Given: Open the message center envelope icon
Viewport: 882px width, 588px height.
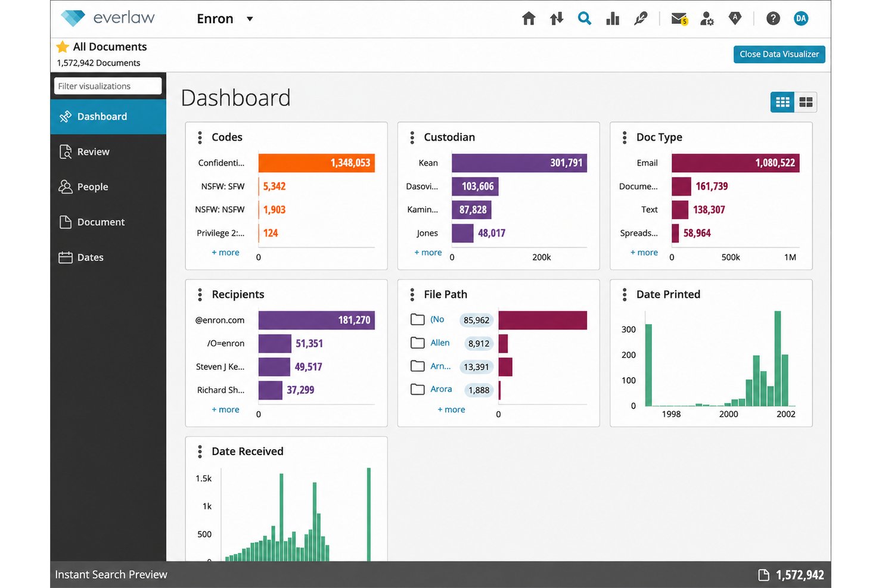Looking at the screenshot, I should tap(679, 19).
